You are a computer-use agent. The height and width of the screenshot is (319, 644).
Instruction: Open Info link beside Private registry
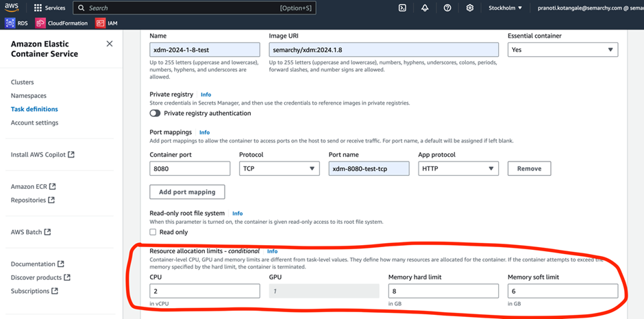click(206, 95)
